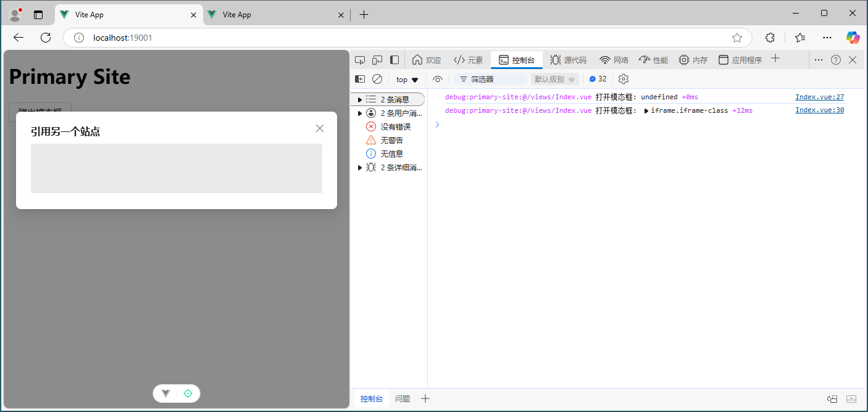The width and height of the screenshot is (868, 412).
Task: Open the 默认级别 log level dropdown
Action: (x=555, y=79)
